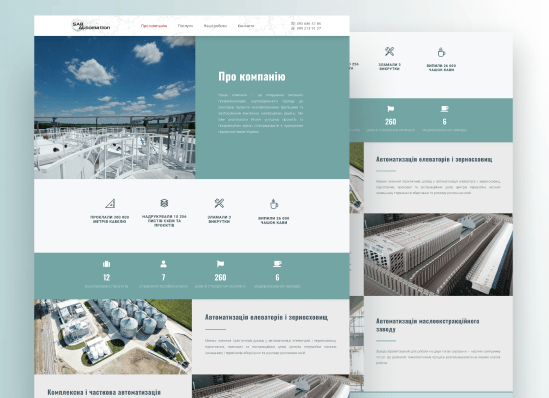Select the number 6 in front page band
The width and height of the screenshot is (549, 398).
click(277, 278)
